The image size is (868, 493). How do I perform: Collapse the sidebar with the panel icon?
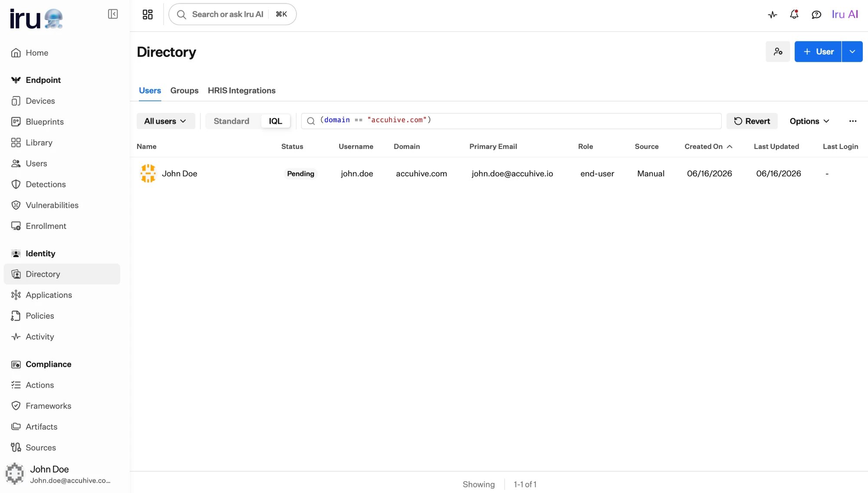point(113,14)
